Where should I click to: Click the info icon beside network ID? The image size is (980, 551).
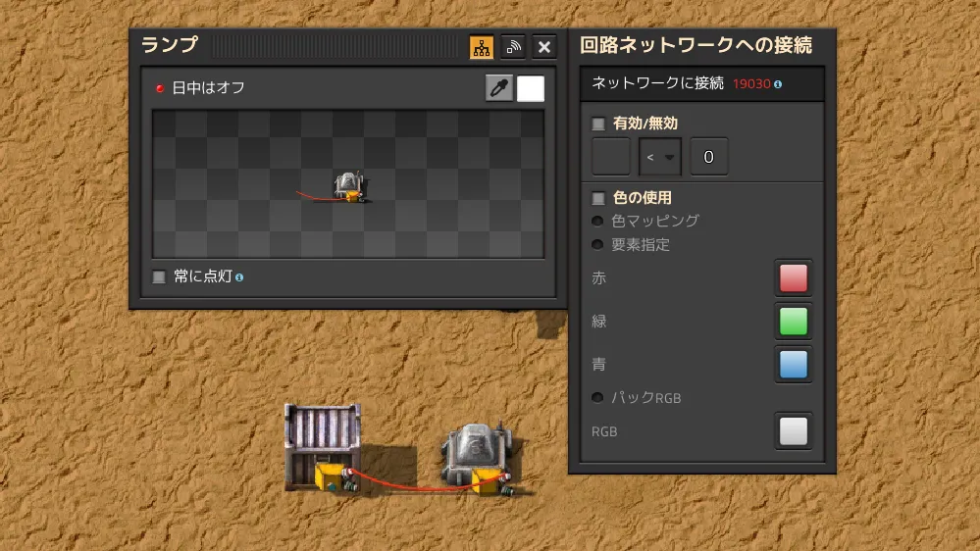click(x=778, y=84)
